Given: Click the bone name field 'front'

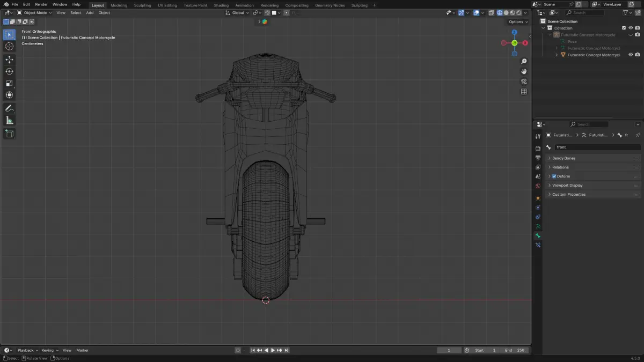Looking at the screenshot, I should (x=598, y=147).
